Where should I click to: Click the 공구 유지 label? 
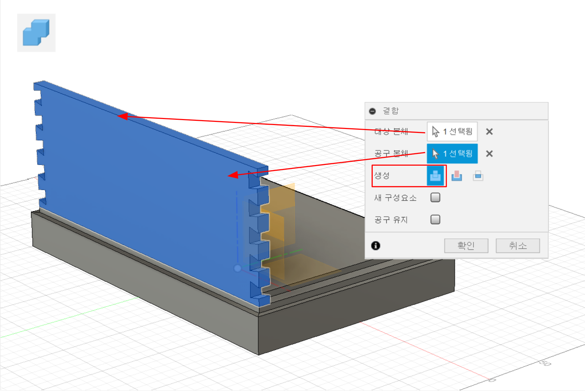click(x=391, y=220)
